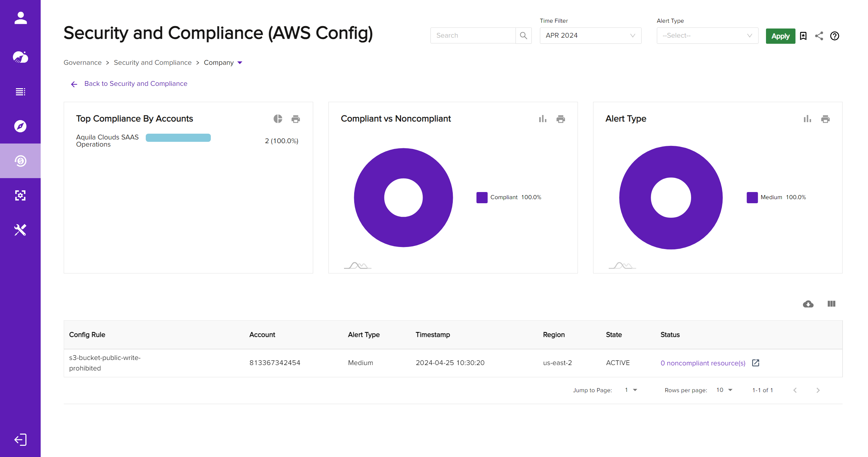The image size is (868, 457).
Task: Click the 2 (100.0%) compliance value
Action: pyautogui.click(x=281, y=141)
